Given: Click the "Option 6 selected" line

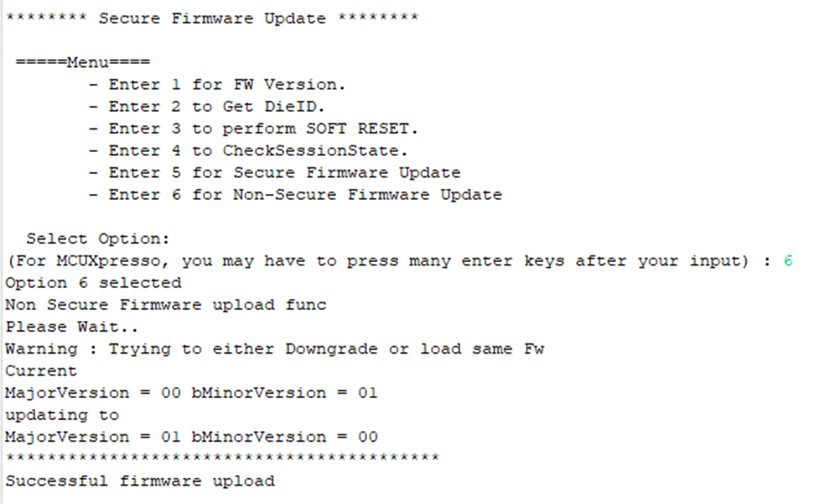Looking at the screenshot, I should (93, 283).
